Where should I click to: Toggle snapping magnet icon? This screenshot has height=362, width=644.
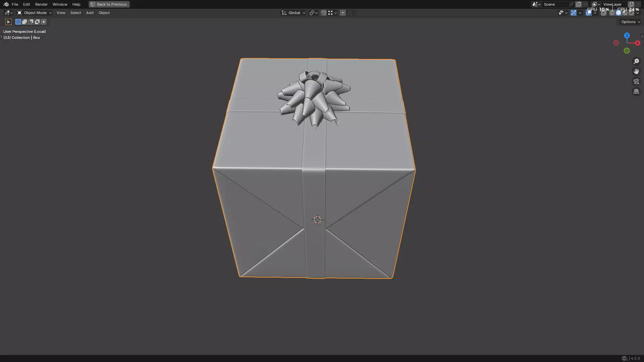pos(324,13)
